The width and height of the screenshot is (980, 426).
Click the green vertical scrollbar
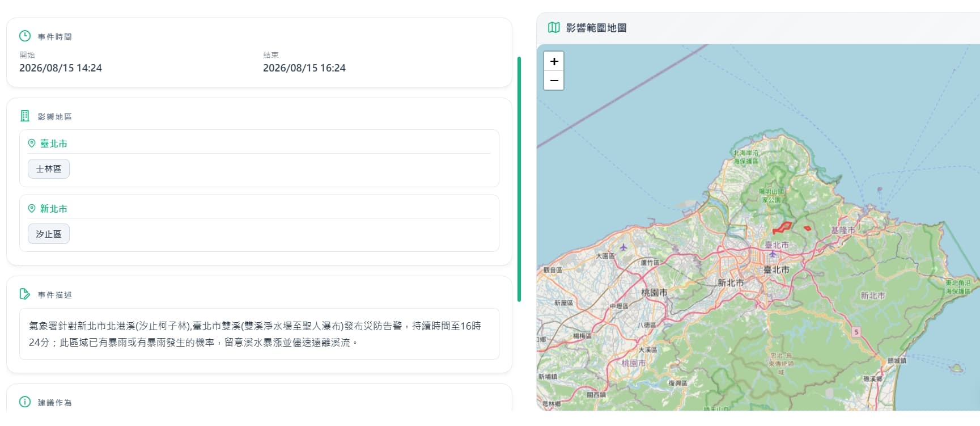(x=519, y=179)
